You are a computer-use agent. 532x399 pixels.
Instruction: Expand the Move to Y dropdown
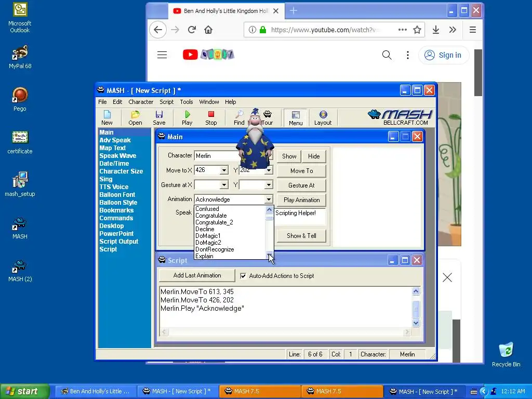(x=269, y=170)
